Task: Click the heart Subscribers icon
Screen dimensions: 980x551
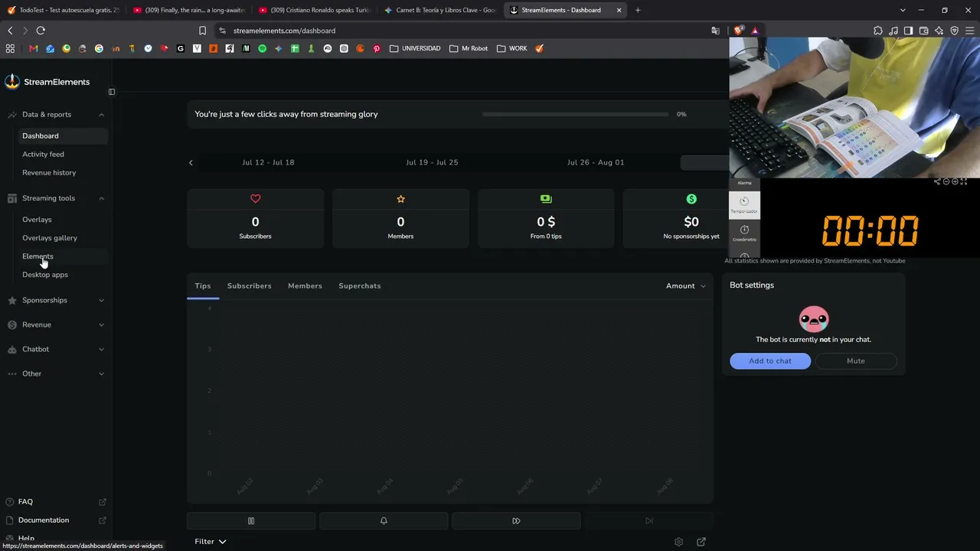Action: pyautogui.click(x=256, y=199)
